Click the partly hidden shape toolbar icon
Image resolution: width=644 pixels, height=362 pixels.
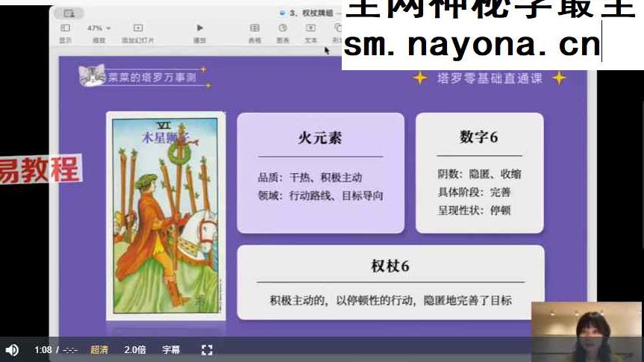click(337, 28)
